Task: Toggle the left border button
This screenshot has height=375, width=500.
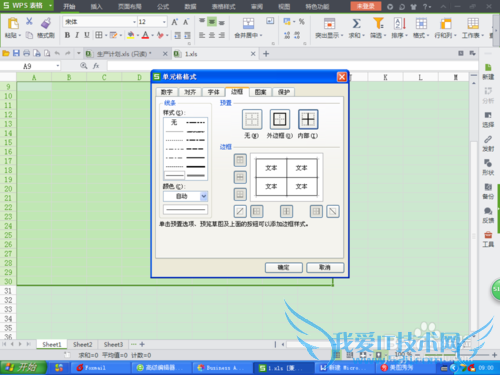Action: pyautogui.click(x=257, y=211)
